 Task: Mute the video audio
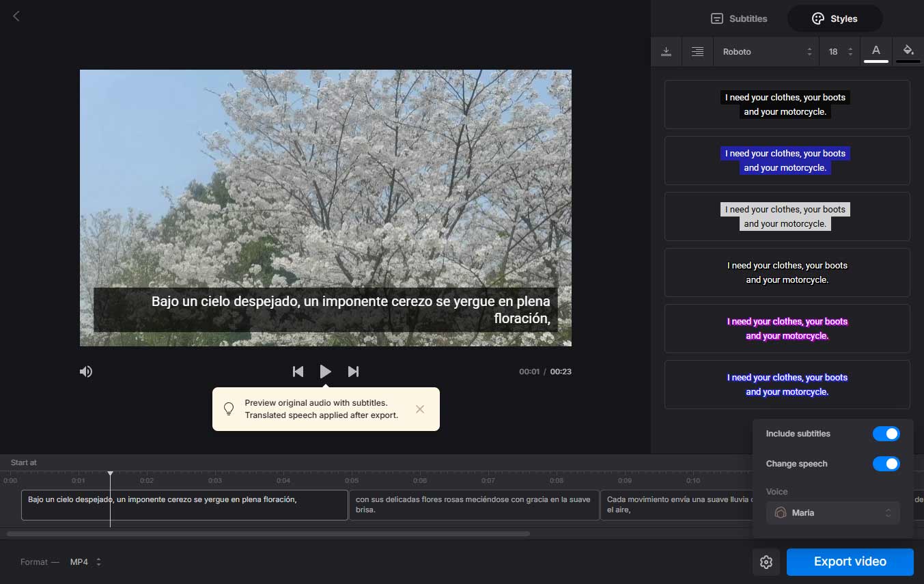click(85, 371)
